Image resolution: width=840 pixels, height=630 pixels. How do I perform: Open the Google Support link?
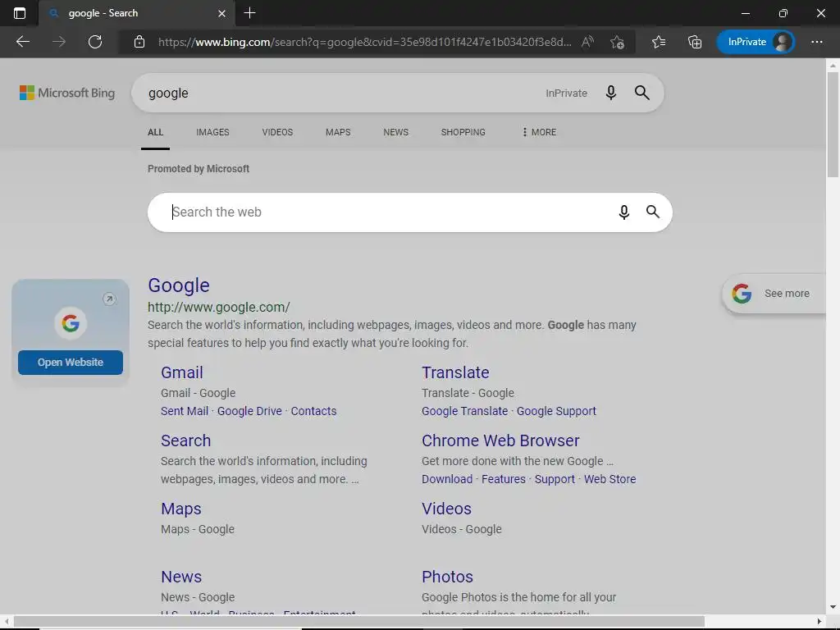[x=556, y=411]
